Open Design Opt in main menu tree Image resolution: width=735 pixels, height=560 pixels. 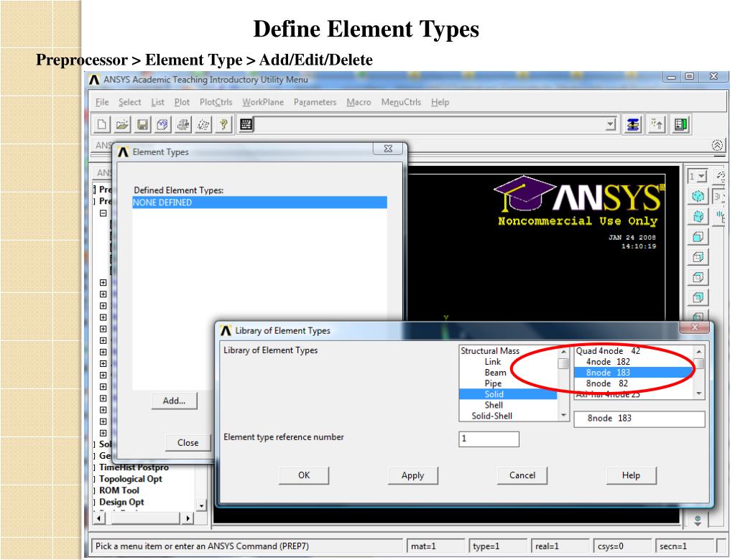point(121,503)
